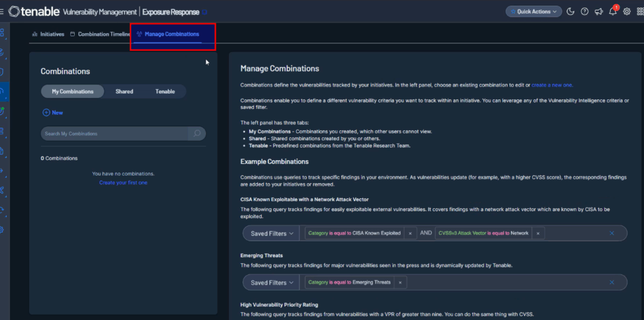This screenshot has width=644, height=320.
Task: Expand the Quick Actions dropdown
Action: (x=533, y=11)
